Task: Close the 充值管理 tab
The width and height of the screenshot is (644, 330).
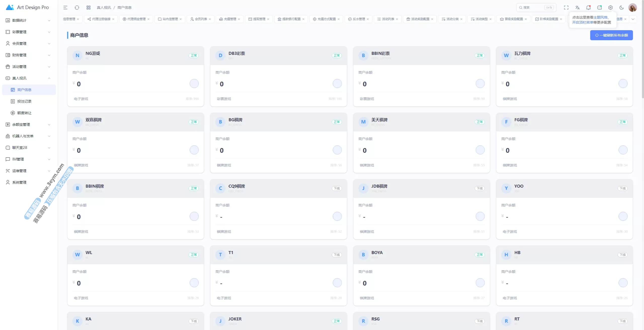Action: [239, 19]
